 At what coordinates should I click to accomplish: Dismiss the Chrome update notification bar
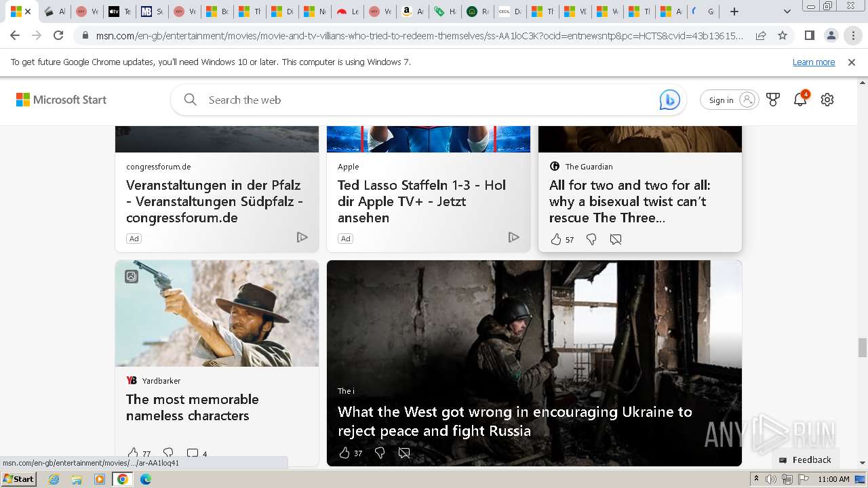click(x=852, y=62)
